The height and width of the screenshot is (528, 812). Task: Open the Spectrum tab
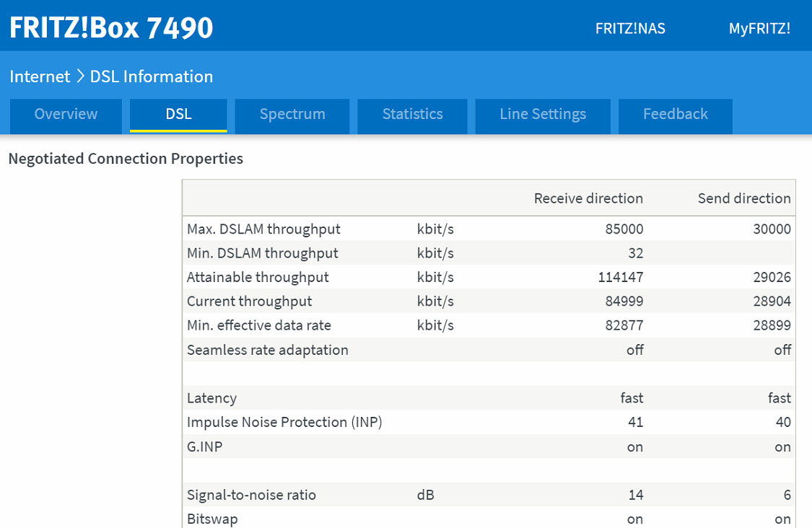pyautogui.click(x=292, y=114)
